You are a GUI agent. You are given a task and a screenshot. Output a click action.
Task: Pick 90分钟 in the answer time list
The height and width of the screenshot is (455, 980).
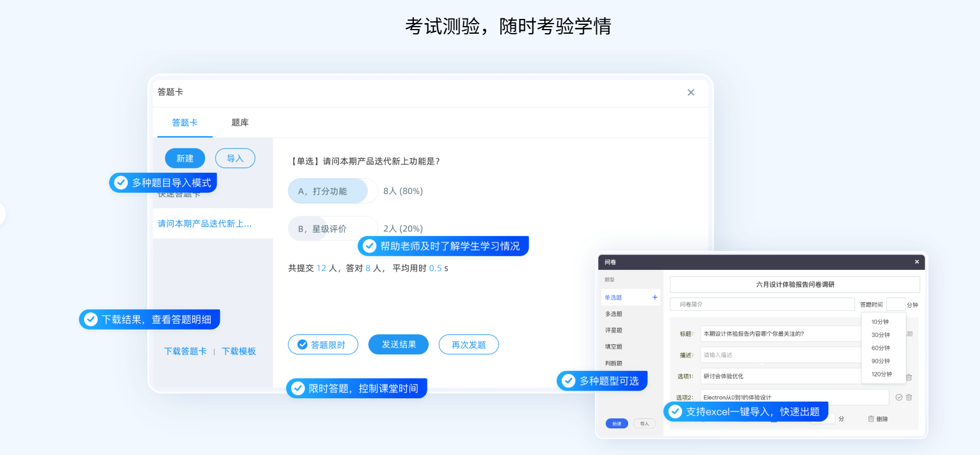point(881,361)
